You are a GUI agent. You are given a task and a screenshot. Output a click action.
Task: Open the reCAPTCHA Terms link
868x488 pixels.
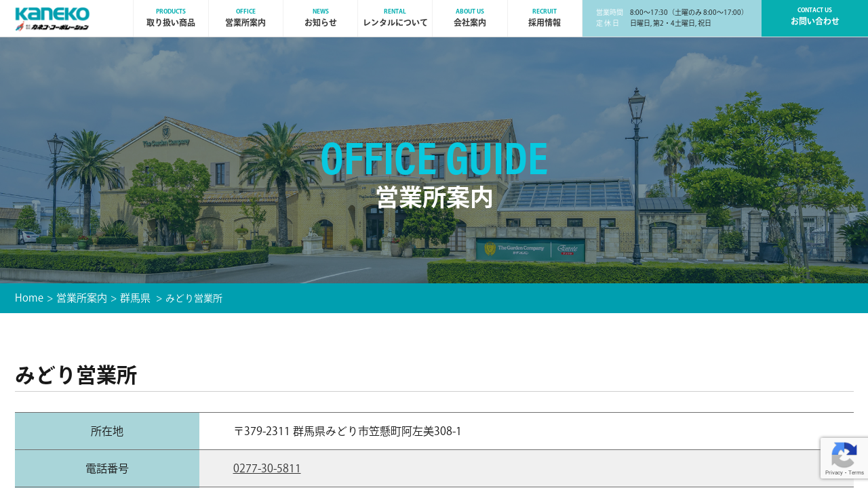click(856, 473)
